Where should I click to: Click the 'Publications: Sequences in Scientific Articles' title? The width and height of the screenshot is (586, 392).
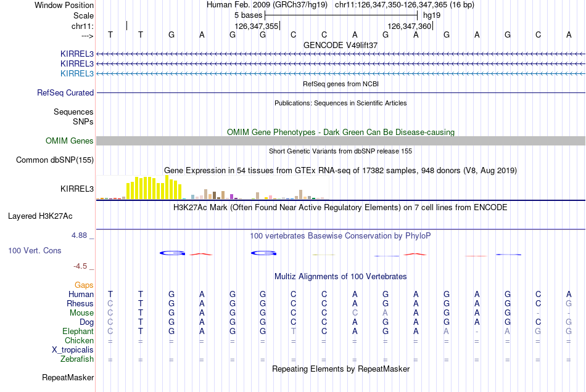(340, 103)
